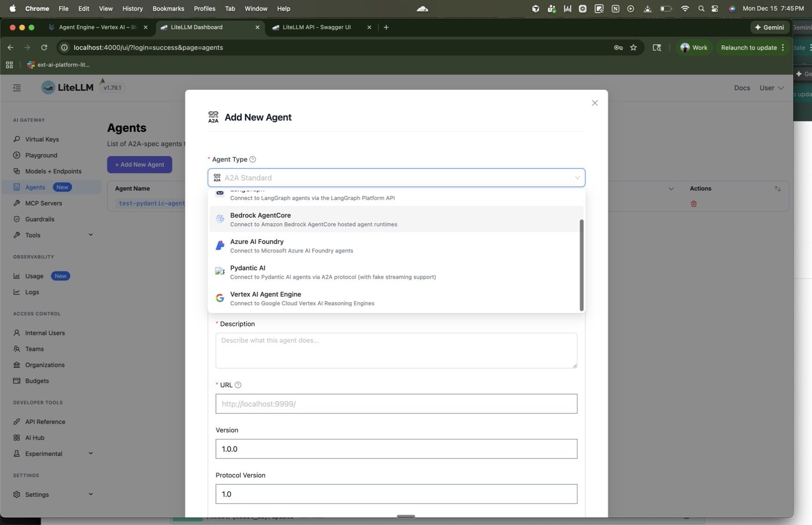Click the v1.79.1 version badge

(x=112, y=87)
